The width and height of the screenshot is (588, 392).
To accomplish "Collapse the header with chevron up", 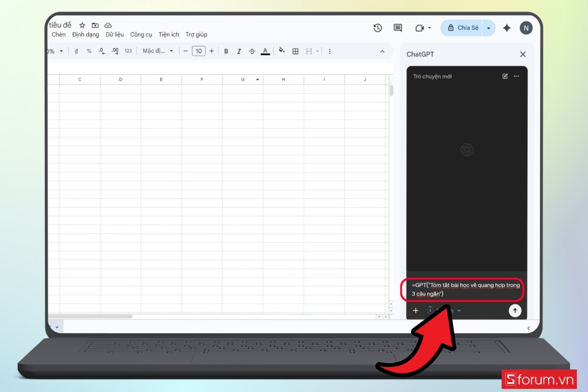I will 382,51.
